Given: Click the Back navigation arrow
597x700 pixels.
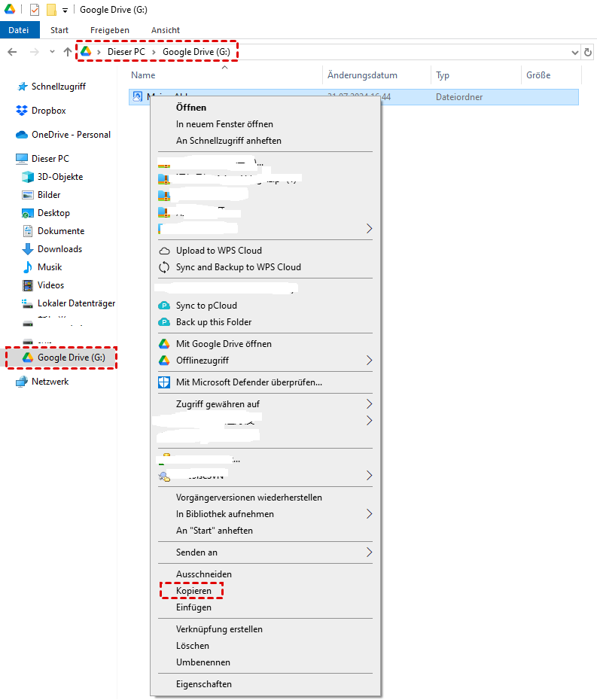Looking at the screenshot, I should pos(12,52).
